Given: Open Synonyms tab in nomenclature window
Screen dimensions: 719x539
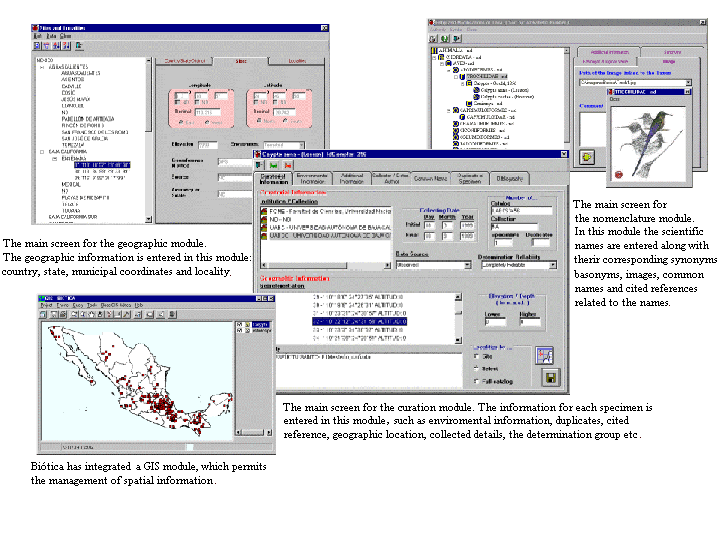Looking at the screenshot, I should [672, 52].
